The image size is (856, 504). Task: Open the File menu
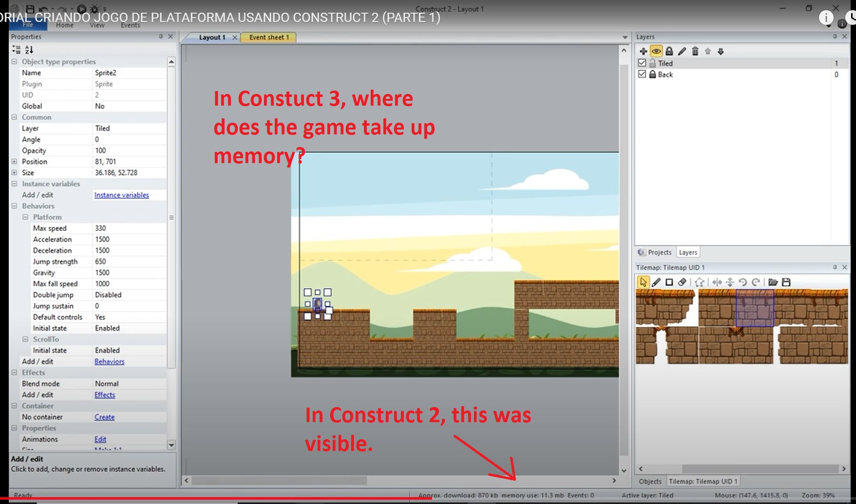pyautogui.click(x=28, y=25)
